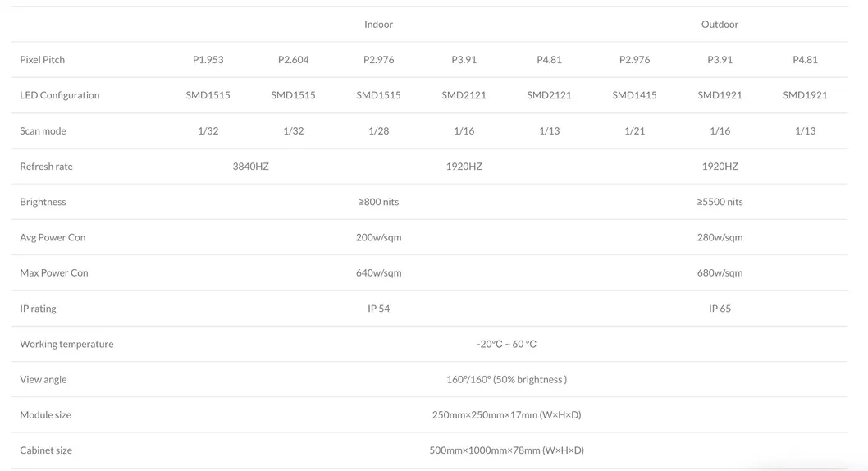
Task: Select the 250mm×250mm×17mm module size text
Action: pos(506,415)
